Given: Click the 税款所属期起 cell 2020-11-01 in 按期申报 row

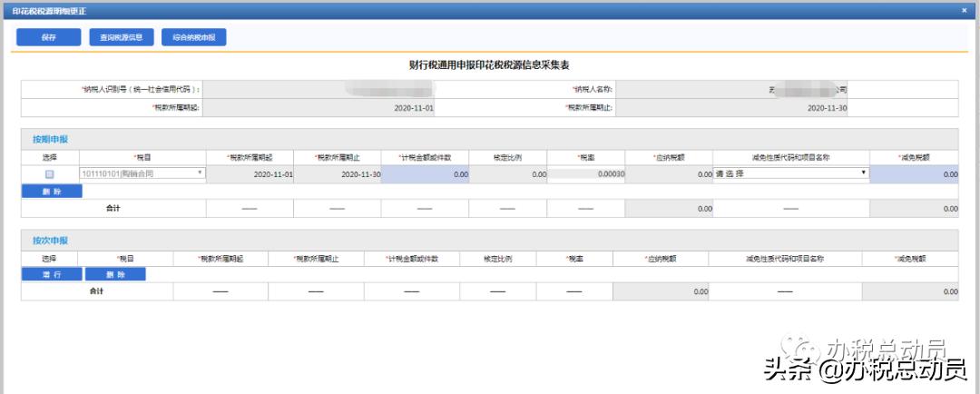Looking at the screenshot, I should (x=250, y=174).
